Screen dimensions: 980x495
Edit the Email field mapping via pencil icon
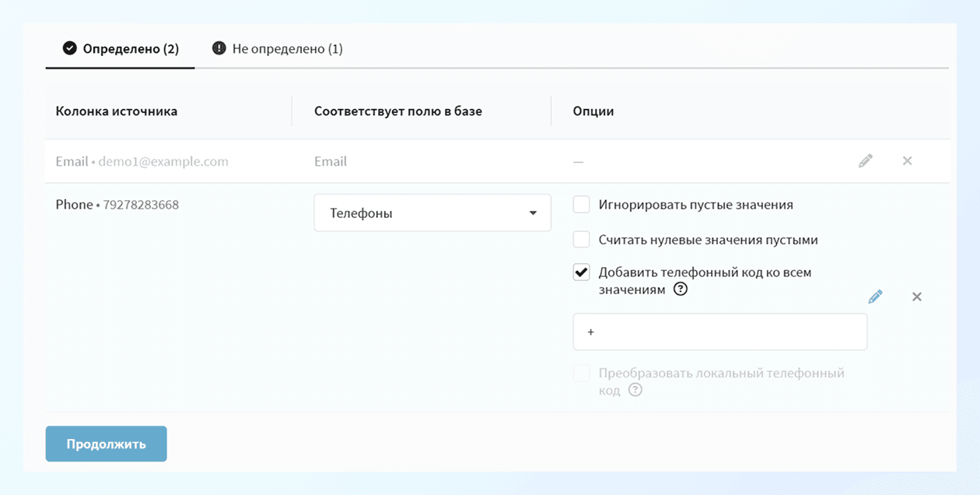coord(866,160)
